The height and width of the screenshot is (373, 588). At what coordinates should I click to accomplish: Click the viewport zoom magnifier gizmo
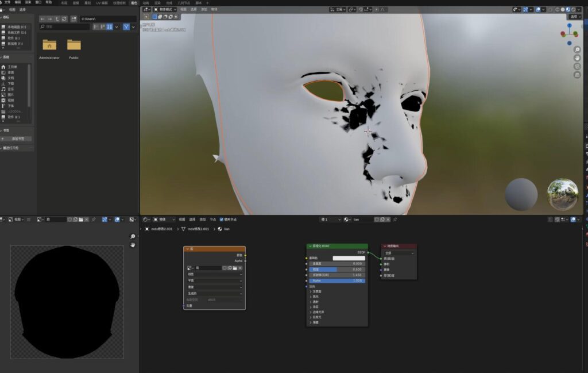point(577,49)
